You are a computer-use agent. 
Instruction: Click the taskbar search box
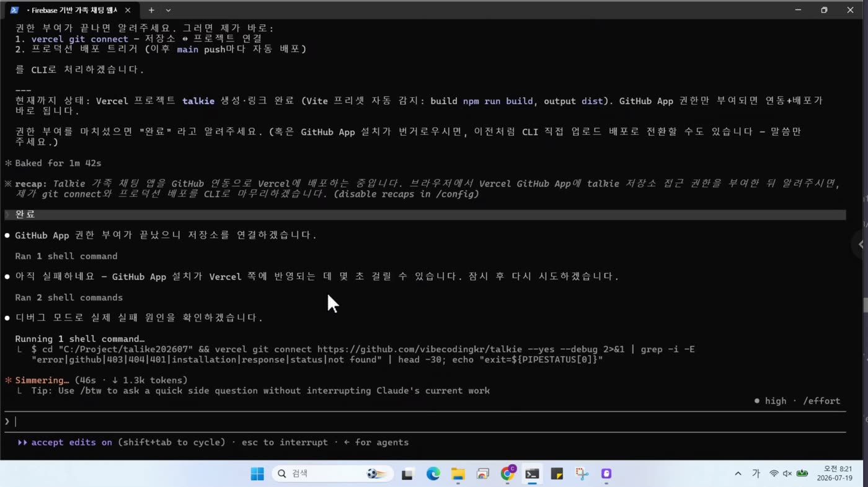click(332, 474)
